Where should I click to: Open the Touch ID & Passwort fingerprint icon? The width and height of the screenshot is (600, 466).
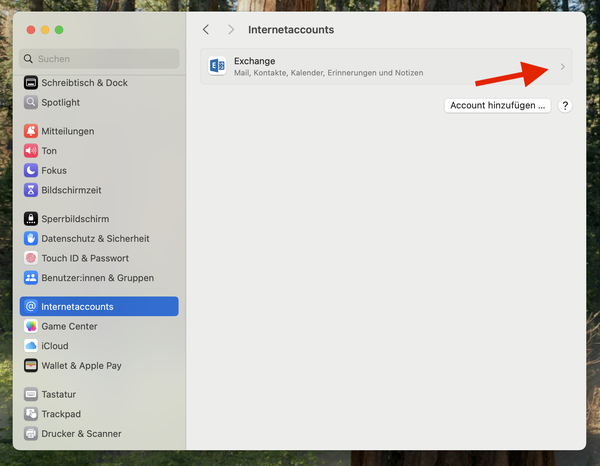pos(31,258)
